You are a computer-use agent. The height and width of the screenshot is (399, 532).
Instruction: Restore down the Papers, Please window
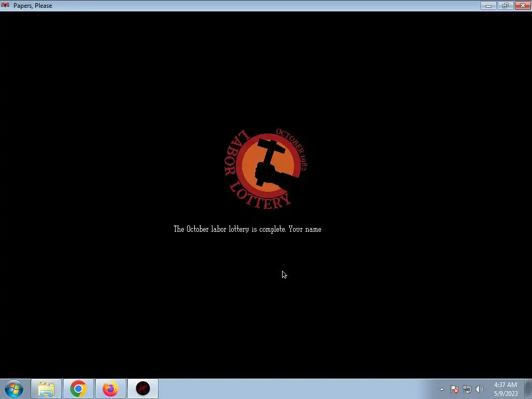point(506,5)
